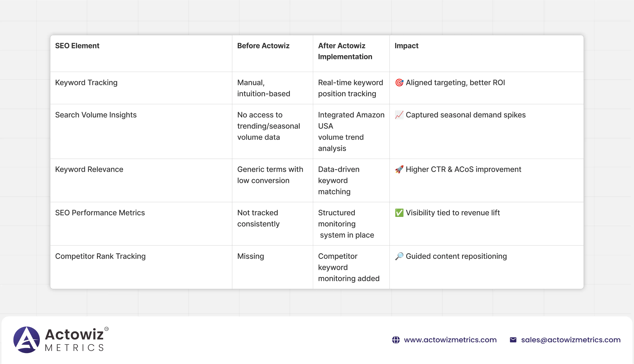
Task: Select the SEO Element column header
Action: coord(77,46)
